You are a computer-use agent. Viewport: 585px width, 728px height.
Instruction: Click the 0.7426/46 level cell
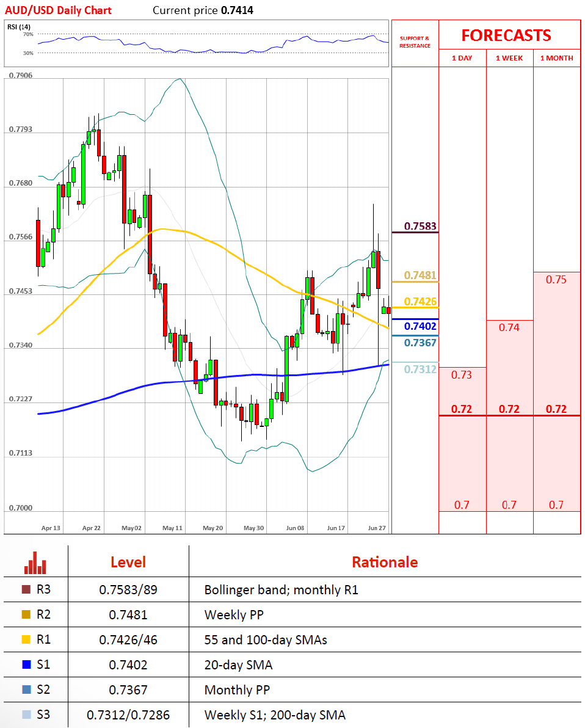point(128,640)
